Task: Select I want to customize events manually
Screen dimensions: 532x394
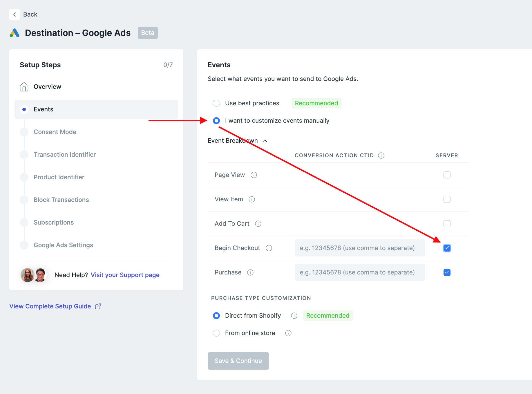Action: click(x=216, y=121)
